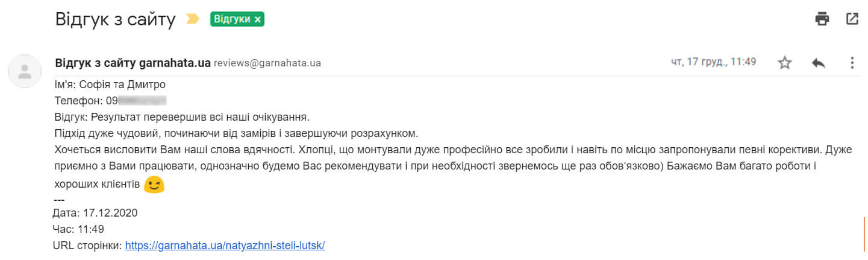Click the yellow importance marker
The width and height of the screenshot is (868, 260).
[193, 19]
